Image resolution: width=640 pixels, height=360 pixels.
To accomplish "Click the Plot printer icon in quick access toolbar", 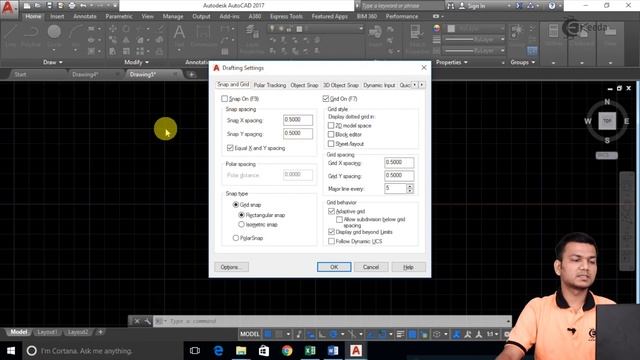I will (x=72, y=6).
